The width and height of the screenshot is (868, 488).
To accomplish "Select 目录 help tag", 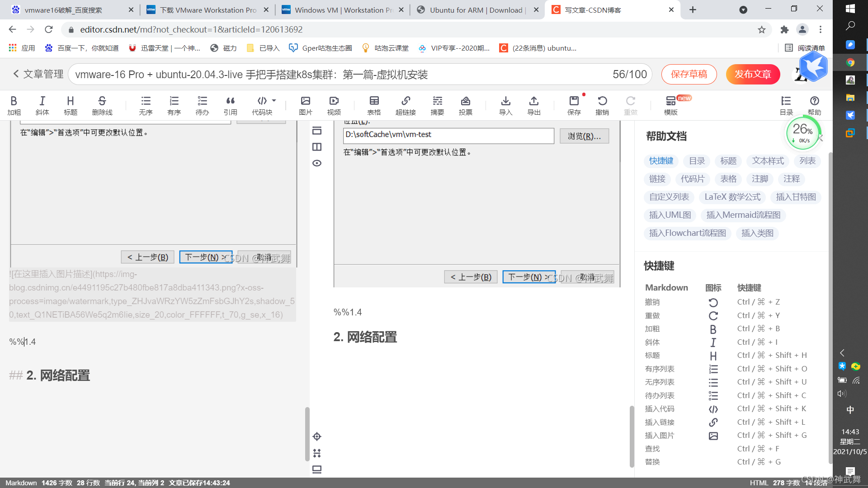I will [x=697, y=161].
